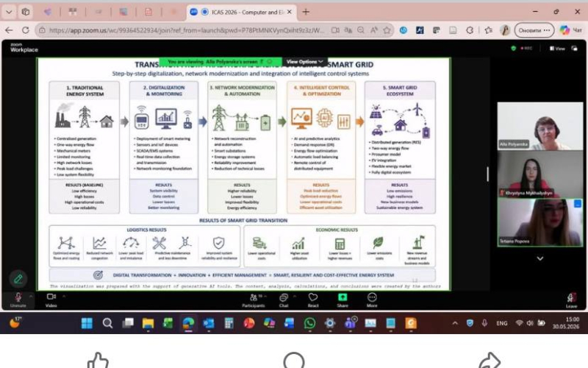Open the Windows Start menu
588x368 pixels.
click(87, 323)
